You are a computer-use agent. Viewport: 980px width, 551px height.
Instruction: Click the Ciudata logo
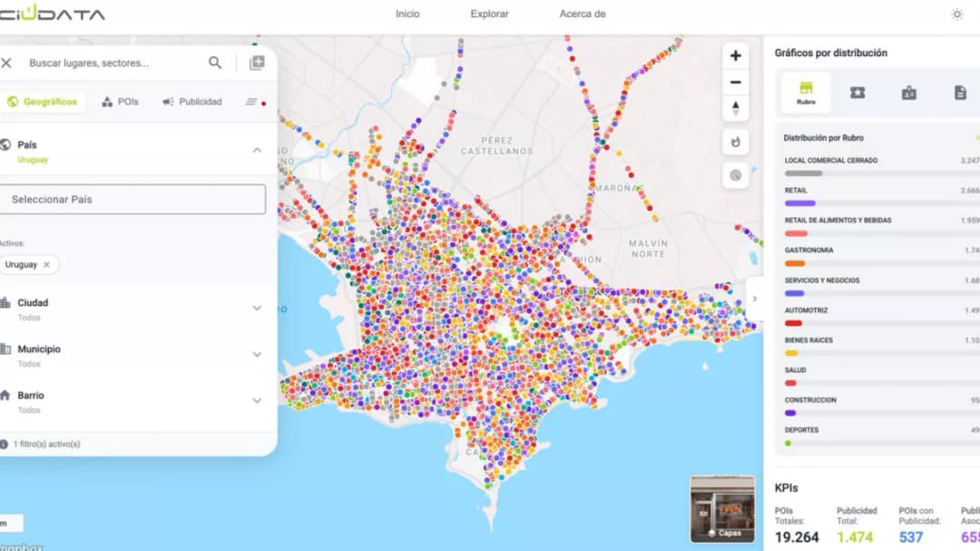coord(53,13)
